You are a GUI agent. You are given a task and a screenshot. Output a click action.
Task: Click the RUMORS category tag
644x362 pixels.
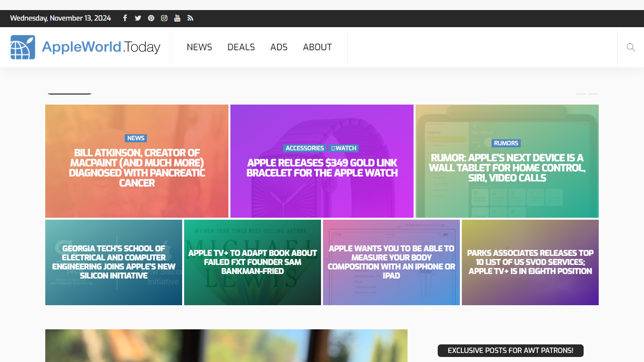coord(506,143)
